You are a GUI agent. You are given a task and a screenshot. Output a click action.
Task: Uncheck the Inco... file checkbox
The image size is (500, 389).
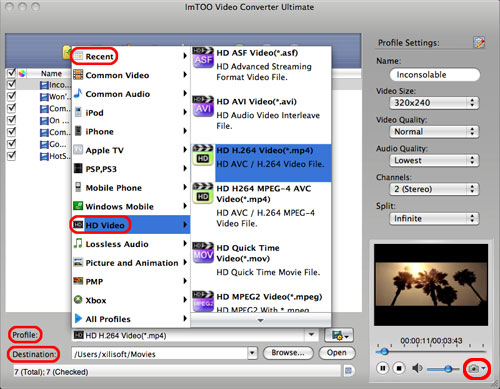pos(11,84)
